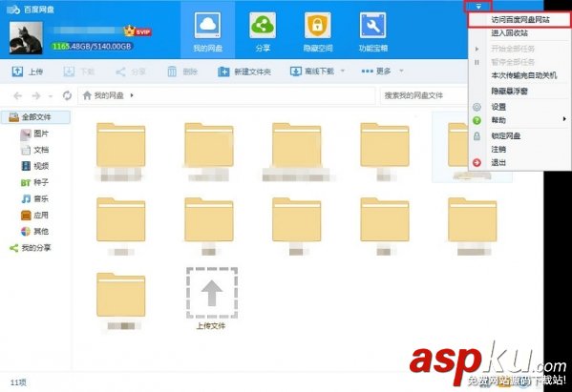Click the 下载 download button
The image size is (572, 392).
click(79, 72)
